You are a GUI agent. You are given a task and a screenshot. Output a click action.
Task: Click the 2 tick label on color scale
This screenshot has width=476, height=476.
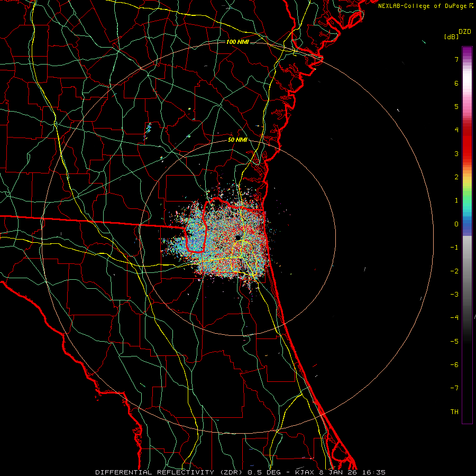[456, 177]
